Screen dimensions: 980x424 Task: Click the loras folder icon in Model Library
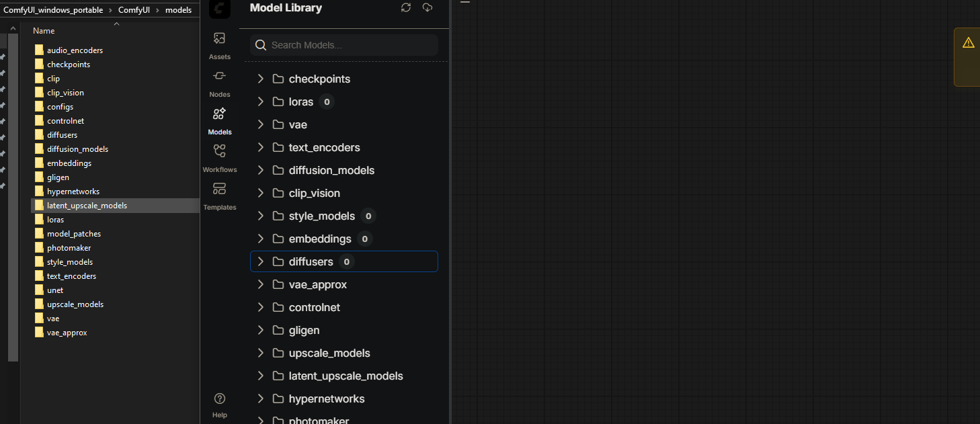(278, 101)
